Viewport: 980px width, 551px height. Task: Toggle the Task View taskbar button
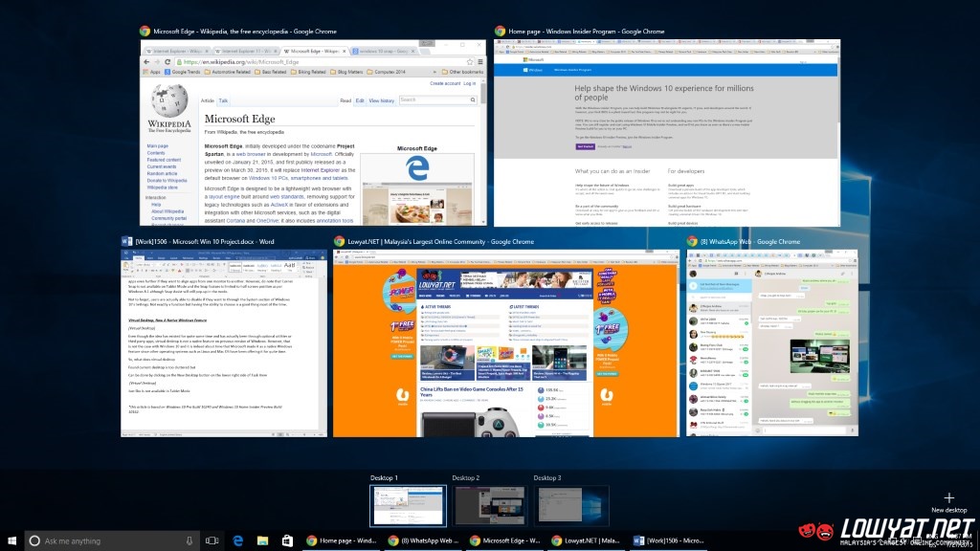tap(212, 540)
